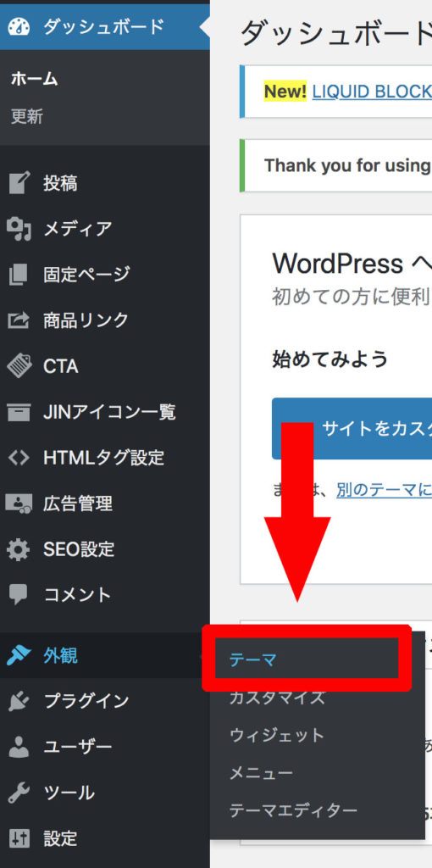Open テーマエディター from the submenu
The height and width of the screenshot is (868, 432).
click(293, 811)
